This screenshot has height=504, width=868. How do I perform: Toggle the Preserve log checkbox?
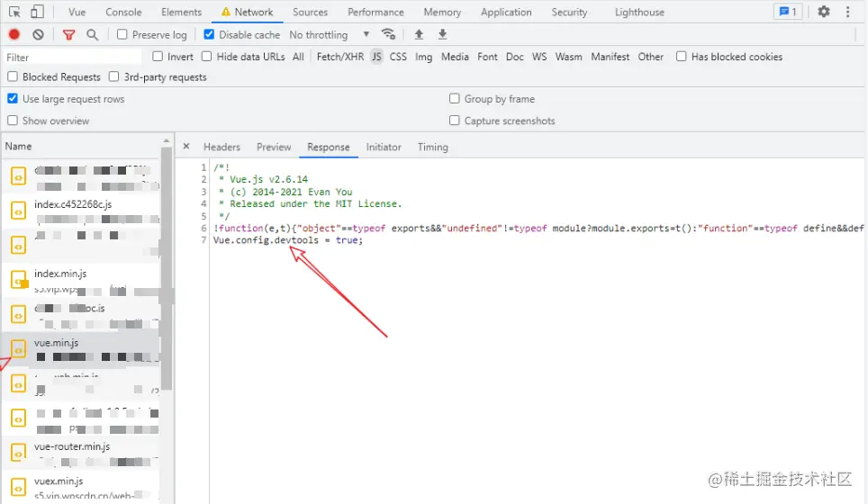point(122,34)
